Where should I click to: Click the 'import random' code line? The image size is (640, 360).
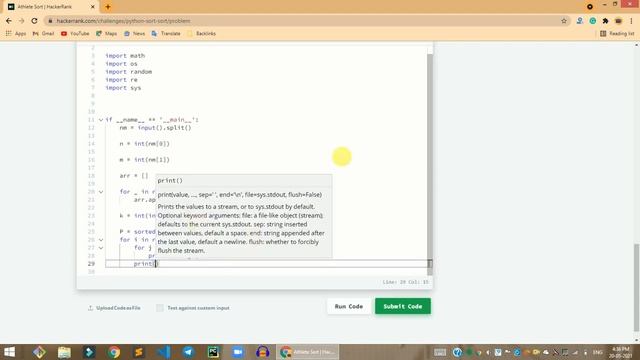click(129, 72)
